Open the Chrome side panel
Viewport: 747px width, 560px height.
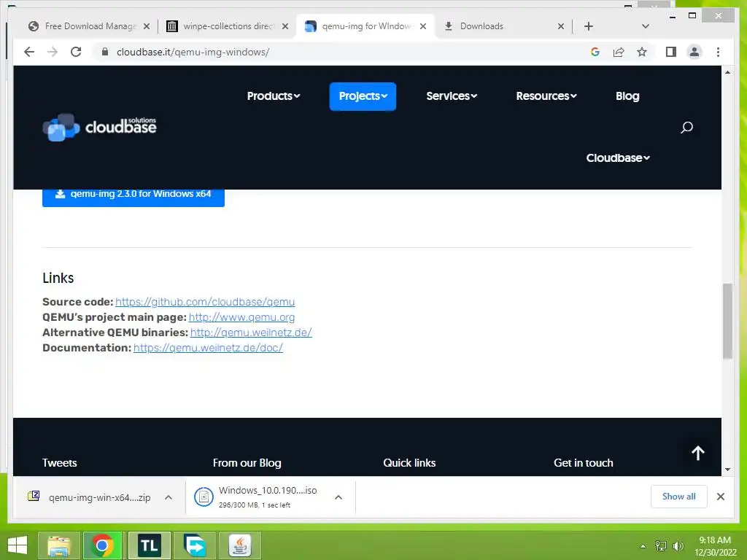[671, 52]
